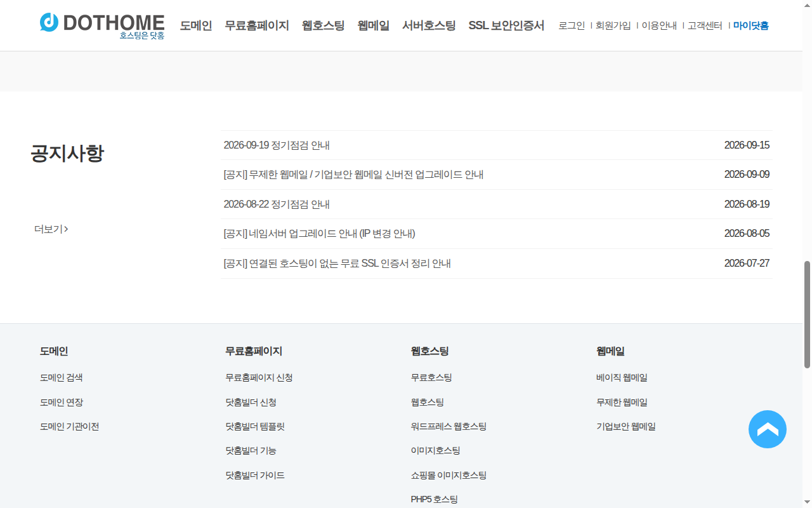Open the 네임서버 업그레이드 안내 notice
This screenshot has height=508, width=812.
click(x=319, y=234)
